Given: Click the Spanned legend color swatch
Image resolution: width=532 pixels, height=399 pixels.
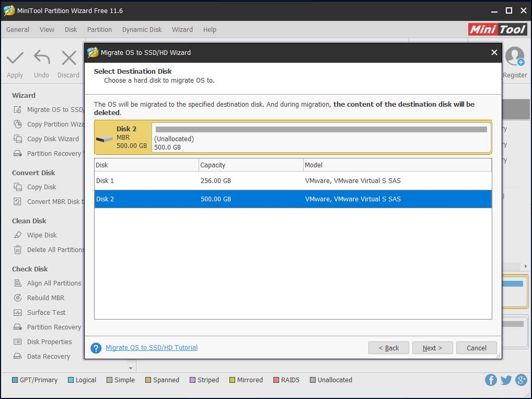Looking at the screenshot, I should pos(148,380).
